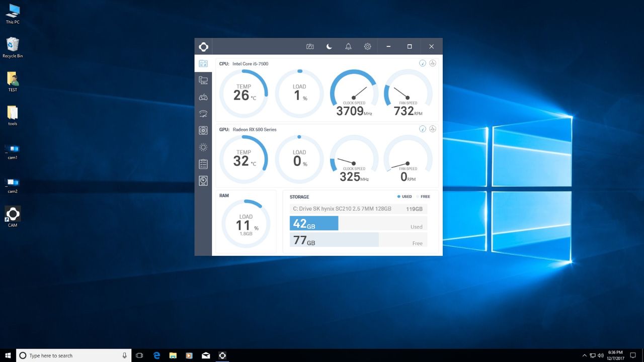This screenshot has width=644, height=362.
Task: Click the CPU temperature gauge showing 26°C
Action: 244,94
